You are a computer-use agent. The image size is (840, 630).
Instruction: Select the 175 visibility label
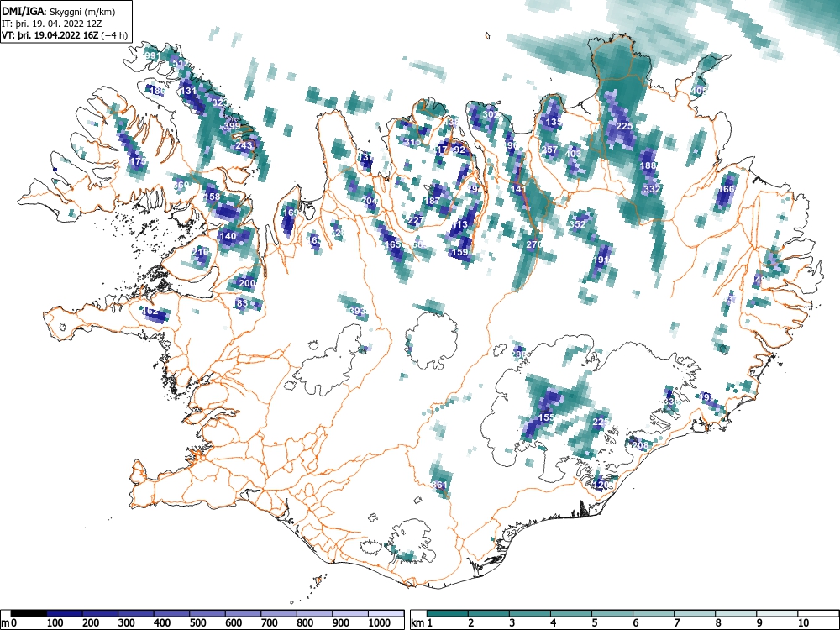(138, 161)
